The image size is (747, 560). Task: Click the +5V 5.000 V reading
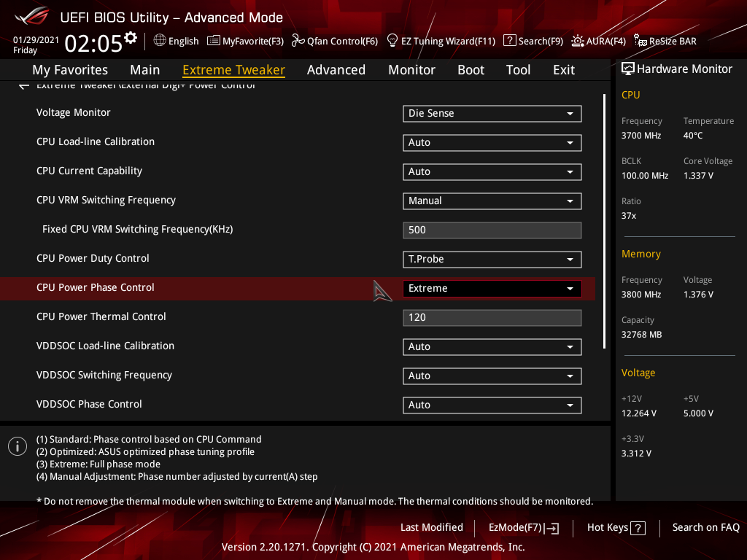[x=698, y=413]
